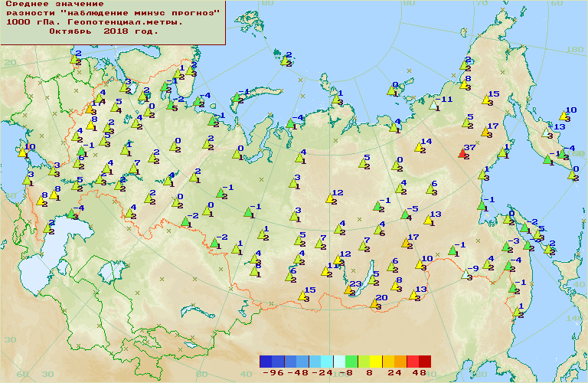Click the green station triangle labeled -5

click(x=405, y=214)
